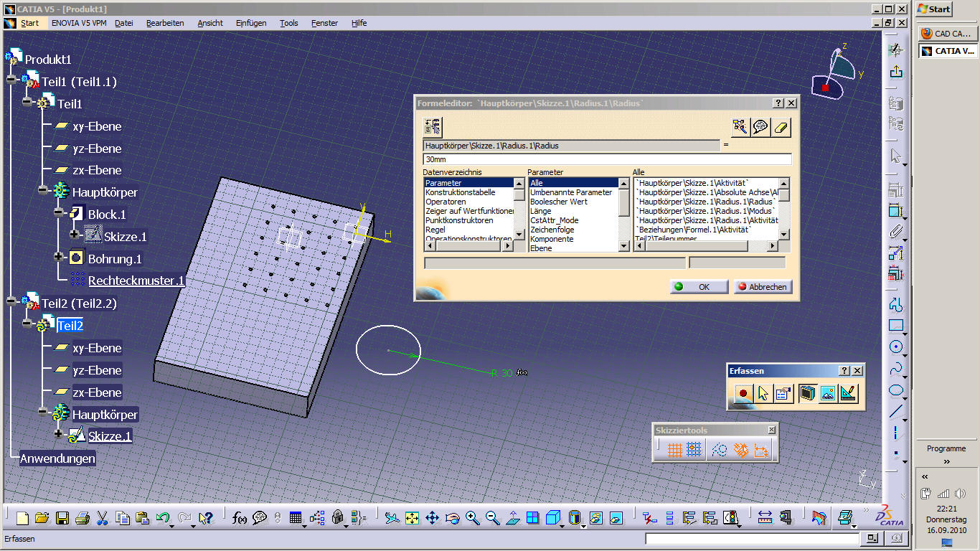Open the Einfügen menu

coord(253,23)
